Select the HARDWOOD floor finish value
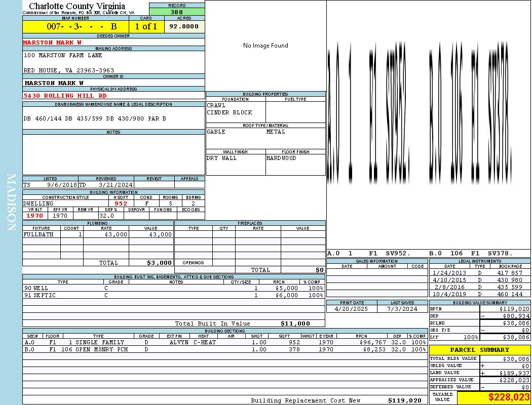The height and width of the screenshot is (405, 532). point(281,158)
